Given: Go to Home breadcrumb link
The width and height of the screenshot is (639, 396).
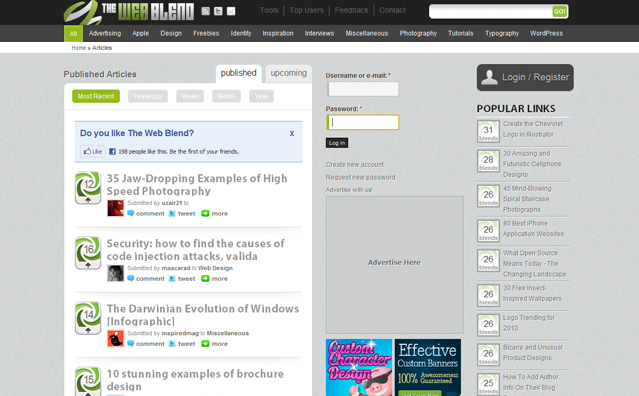Looking at the screenshot, I should (x=79, y=48).
